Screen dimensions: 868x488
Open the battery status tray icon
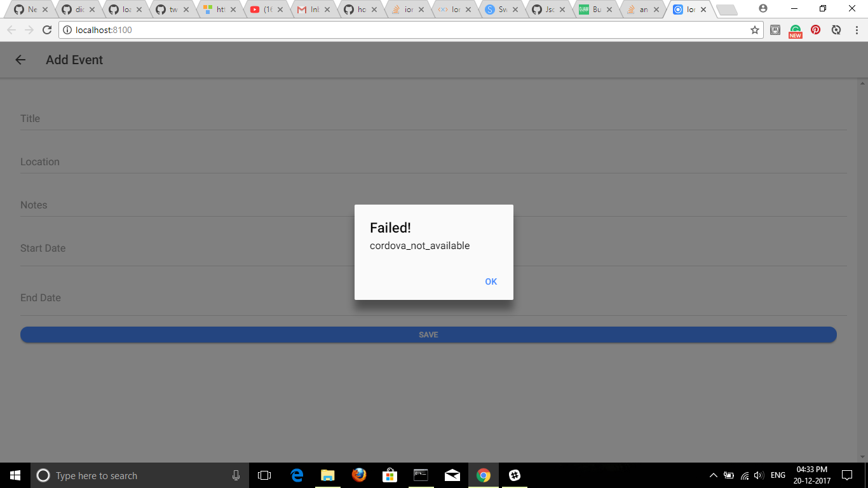[729, 475]
